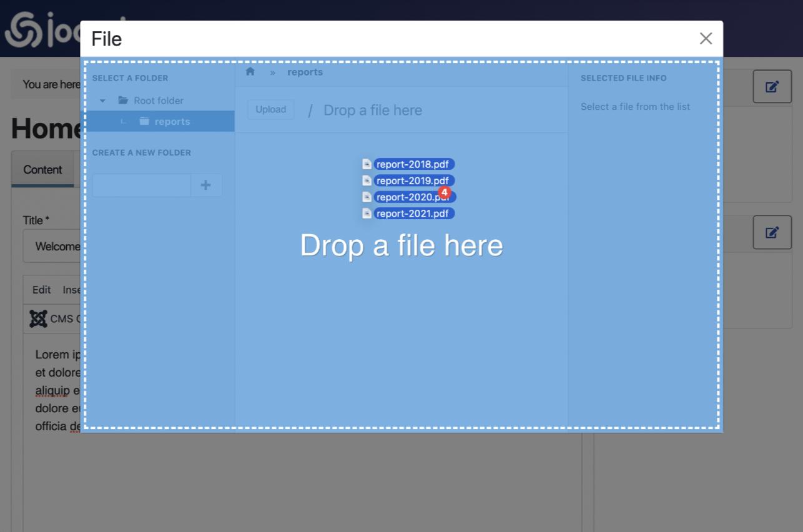Switch to the Content tab
This screenshot has width=803, height=532.
[x=42, y=170]
